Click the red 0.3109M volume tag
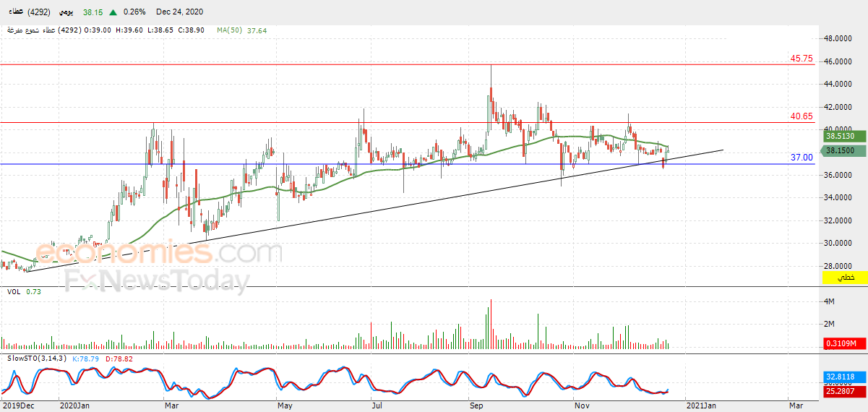Viewport: 868px width, 412px height. click(x=841, y=343)
